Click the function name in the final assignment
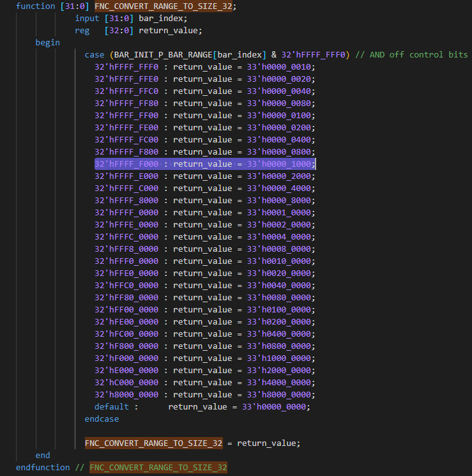This screenshot has width=472, height=476. click(x=154, y=443)
